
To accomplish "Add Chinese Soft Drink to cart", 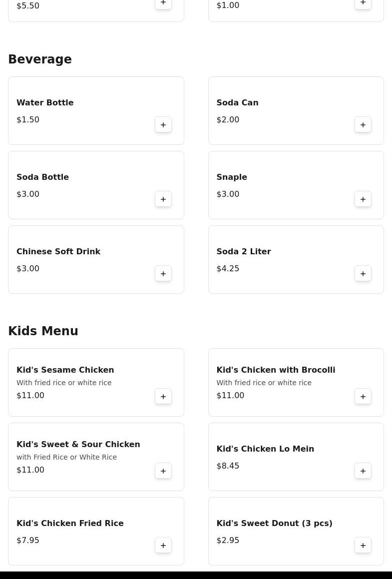I will pyautogui.click(x=163, y=274).
